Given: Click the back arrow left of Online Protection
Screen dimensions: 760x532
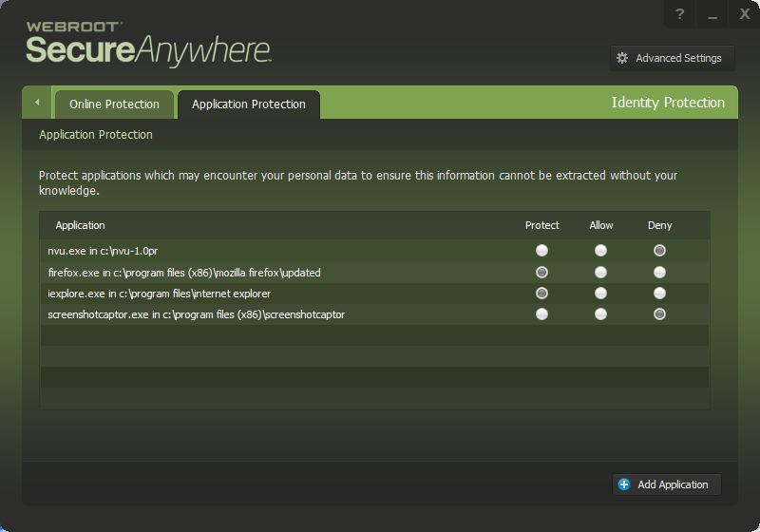Looking at the screenshot, I should pyautogui.click(x=37, y=103).
